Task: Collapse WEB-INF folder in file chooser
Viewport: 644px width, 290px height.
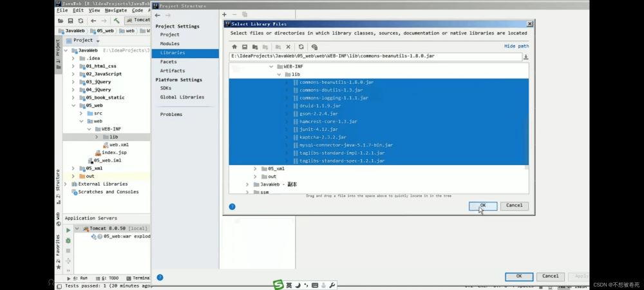Action: pos(271,66)
